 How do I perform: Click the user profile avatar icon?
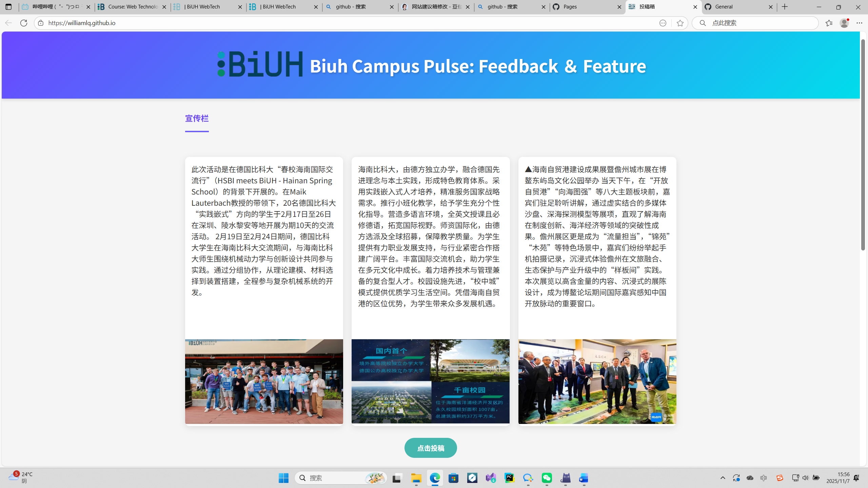(844, 23)
